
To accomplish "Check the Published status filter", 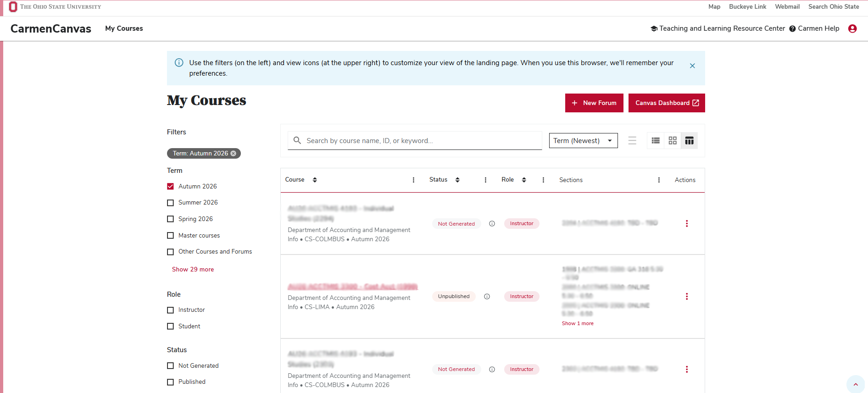I will tap(170, 382).
